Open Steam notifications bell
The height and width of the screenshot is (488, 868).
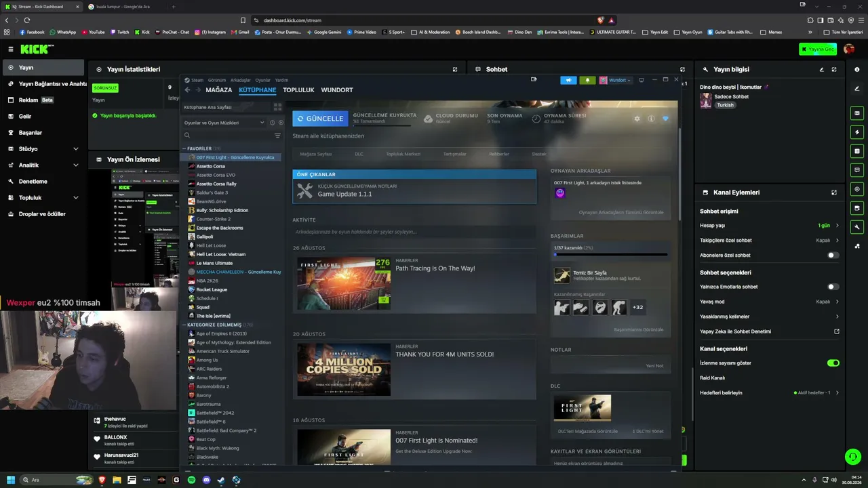coord(587,80)
